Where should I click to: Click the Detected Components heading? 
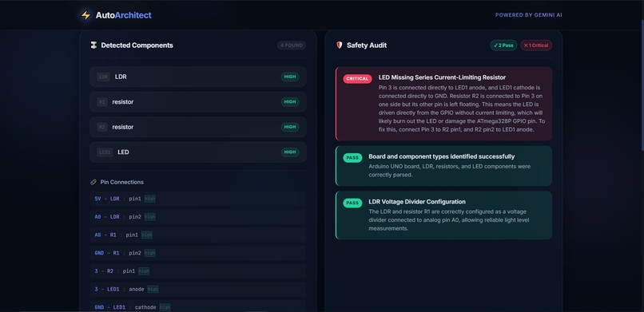[137, 45]
